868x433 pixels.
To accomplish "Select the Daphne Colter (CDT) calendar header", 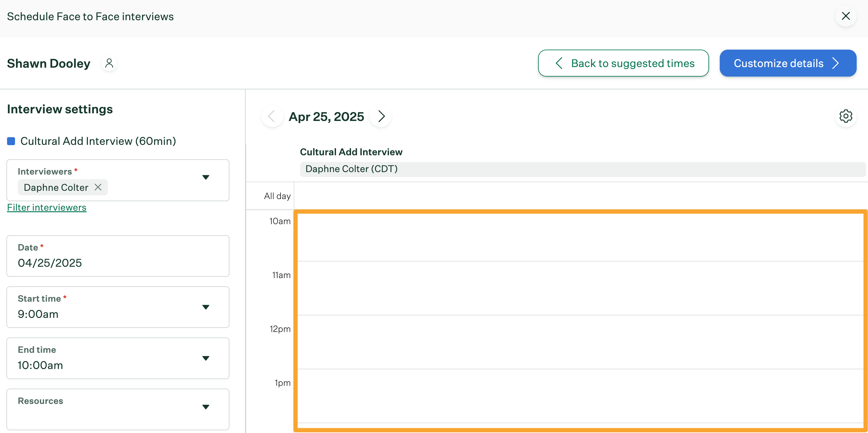I will coord(583,169).
